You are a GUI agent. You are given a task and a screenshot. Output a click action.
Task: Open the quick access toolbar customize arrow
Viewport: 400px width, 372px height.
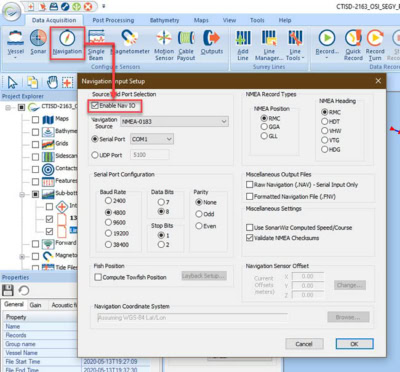coord(104,6)
